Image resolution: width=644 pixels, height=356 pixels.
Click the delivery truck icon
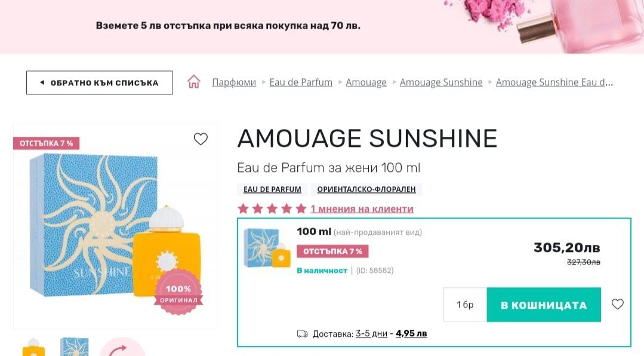pos(302,334)
